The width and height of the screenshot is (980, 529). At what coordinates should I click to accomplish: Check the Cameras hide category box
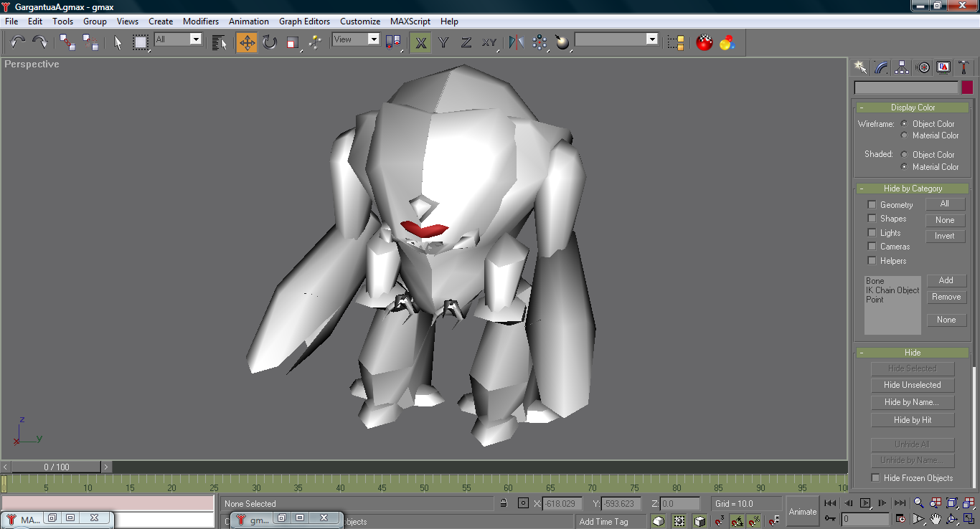(872, 247)
